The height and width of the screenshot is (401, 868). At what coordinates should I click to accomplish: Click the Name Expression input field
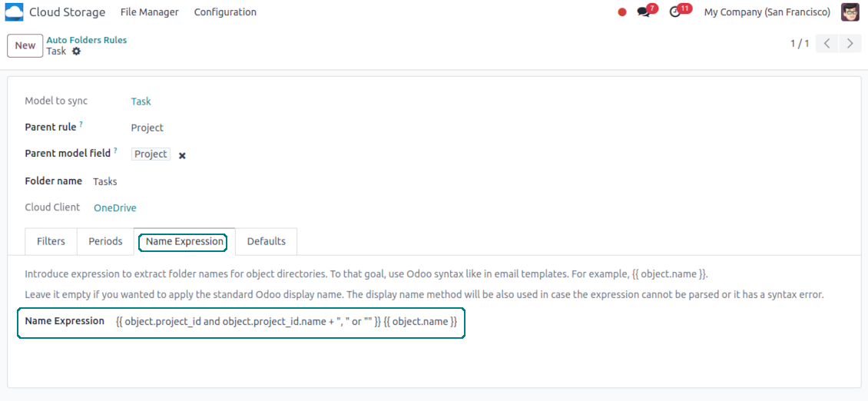[286, 322]
